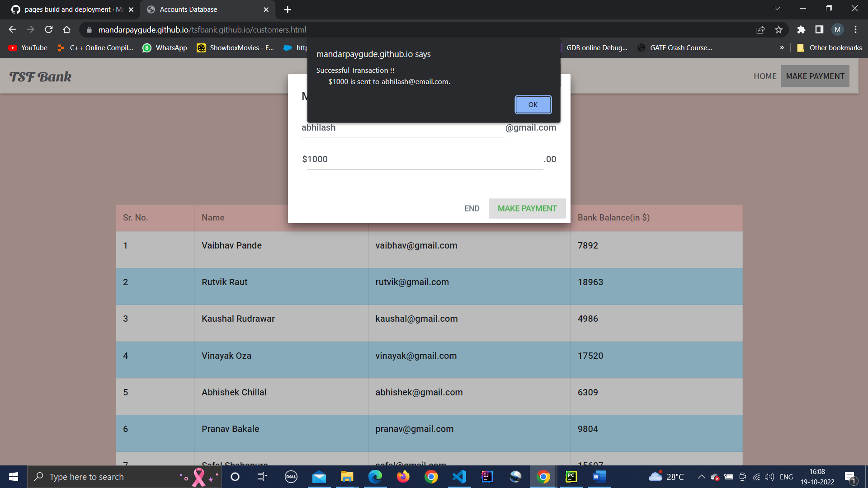Open the HOME navigation link
Viewport: 868px width, 488px height.
(765, 76)
